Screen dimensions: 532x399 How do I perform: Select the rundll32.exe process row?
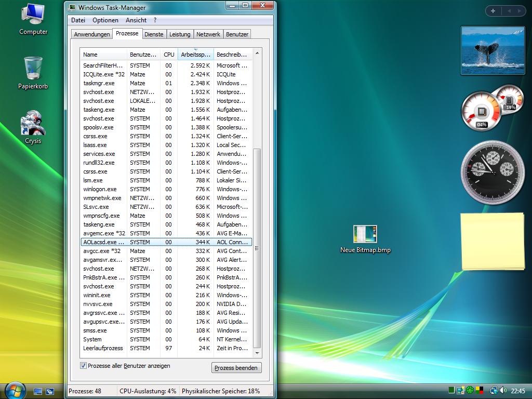click(x=166, y=163)
